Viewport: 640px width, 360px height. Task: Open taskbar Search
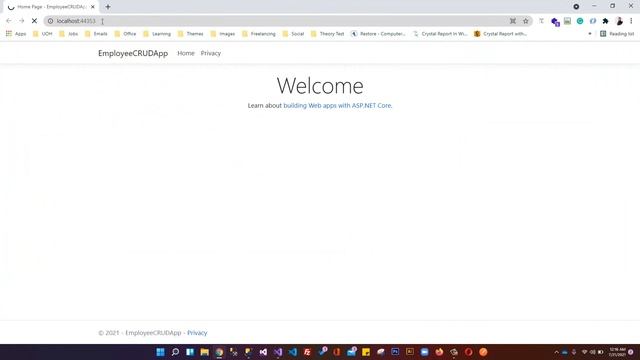click(175, 352)
